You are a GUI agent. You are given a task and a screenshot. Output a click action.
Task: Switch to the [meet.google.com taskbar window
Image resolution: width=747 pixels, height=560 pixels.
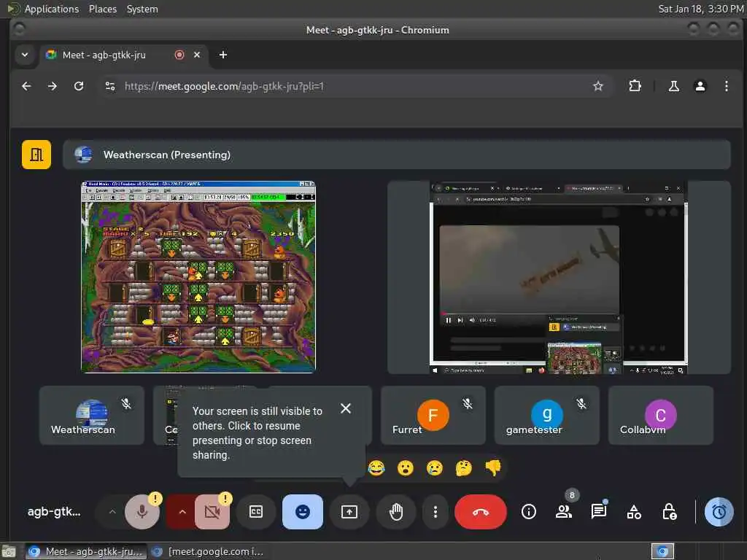208,551
